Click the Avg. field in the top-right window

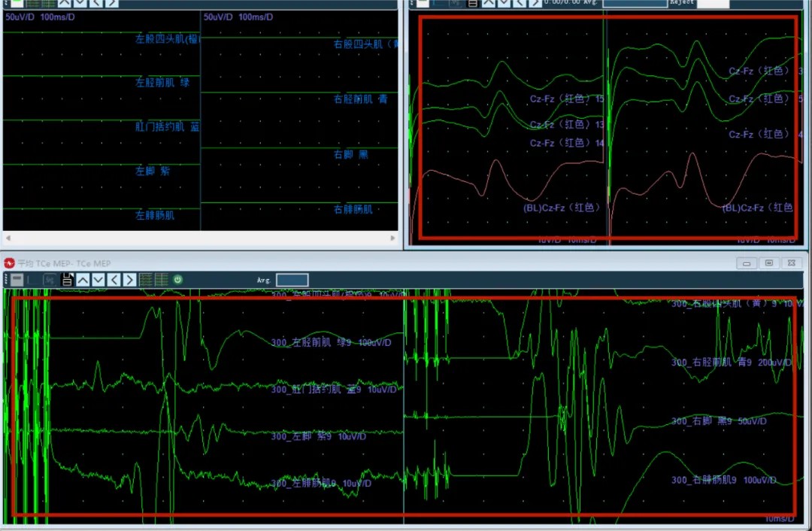click(x=635, y=3)
